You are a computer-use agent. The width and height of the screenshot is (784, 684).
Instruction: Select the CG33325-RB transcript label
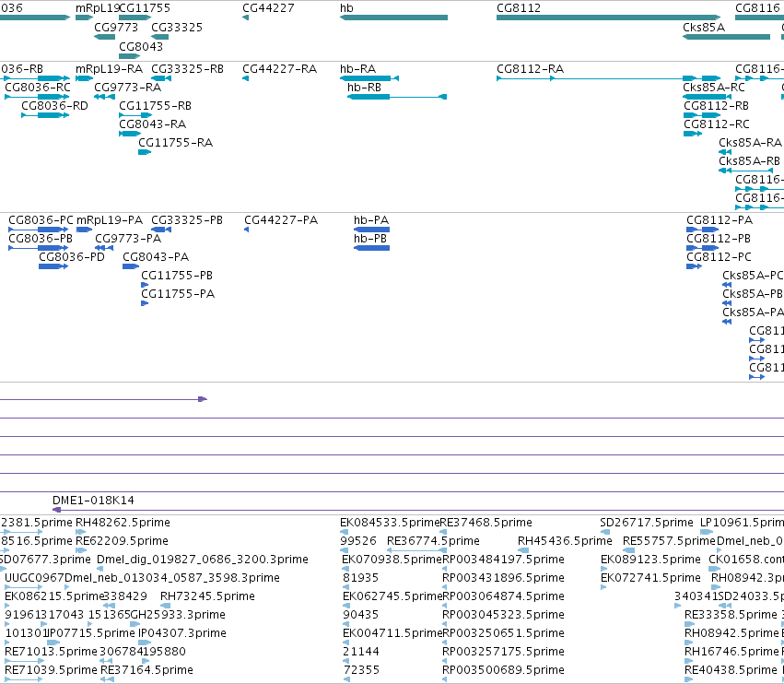[x=188, y=69]
